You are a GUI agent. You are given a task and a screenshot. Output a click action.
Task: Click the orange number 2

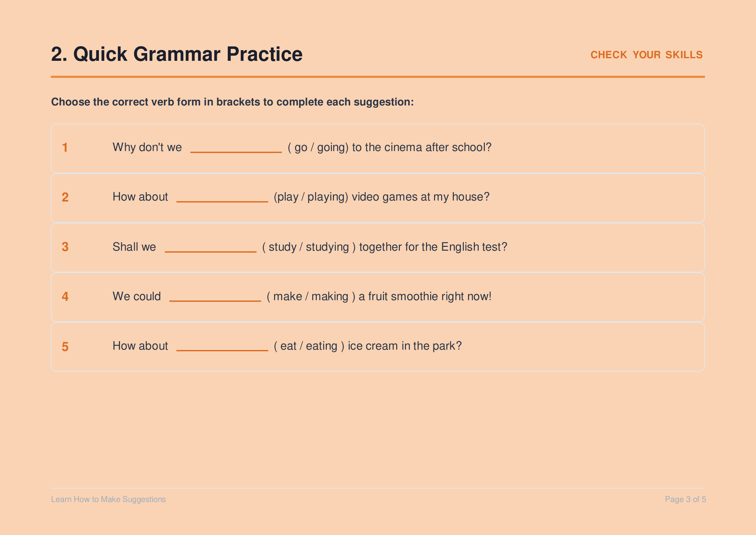(x=65, y=197)
